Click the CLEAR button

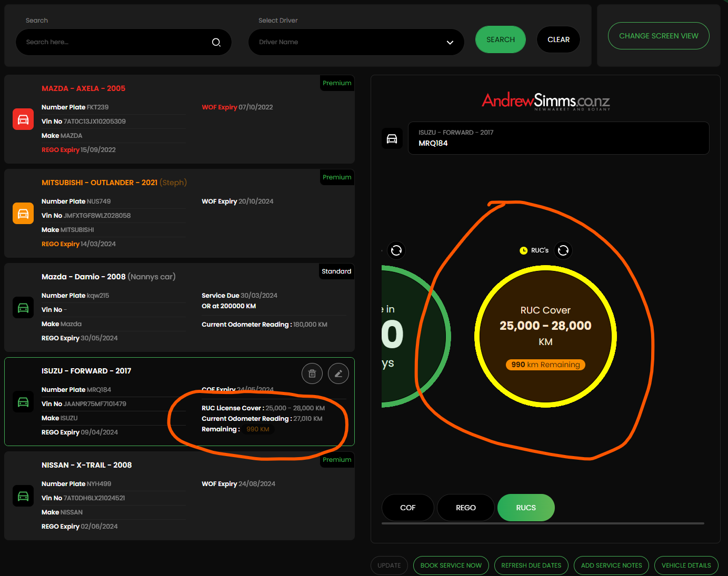559,39
